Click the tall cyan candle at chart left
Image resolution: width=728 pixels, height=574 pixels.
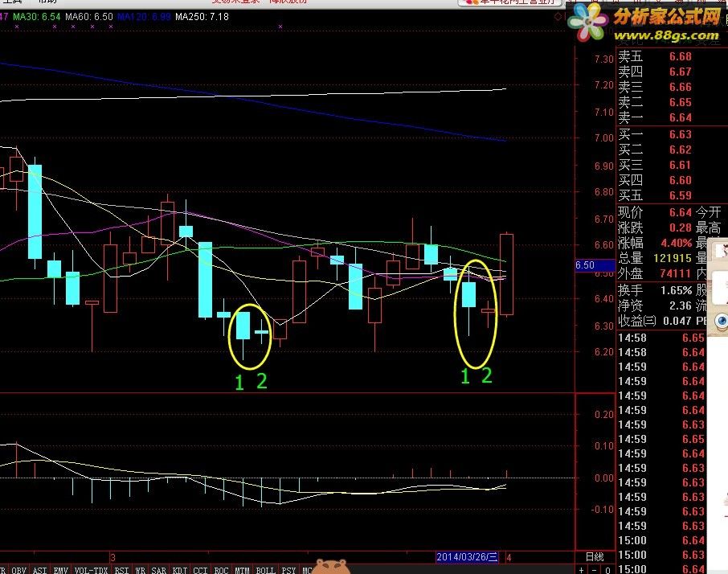[35, 211]
